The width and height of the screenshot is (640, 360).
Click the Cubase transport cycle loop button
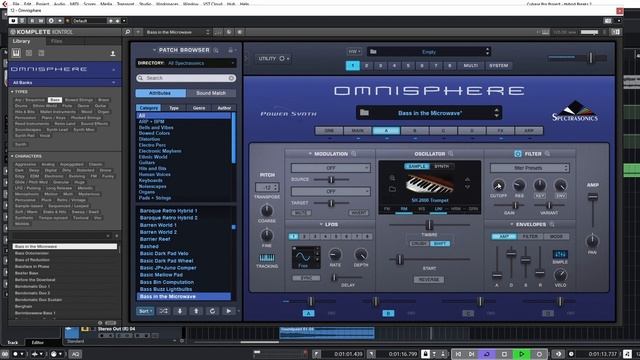487,354
